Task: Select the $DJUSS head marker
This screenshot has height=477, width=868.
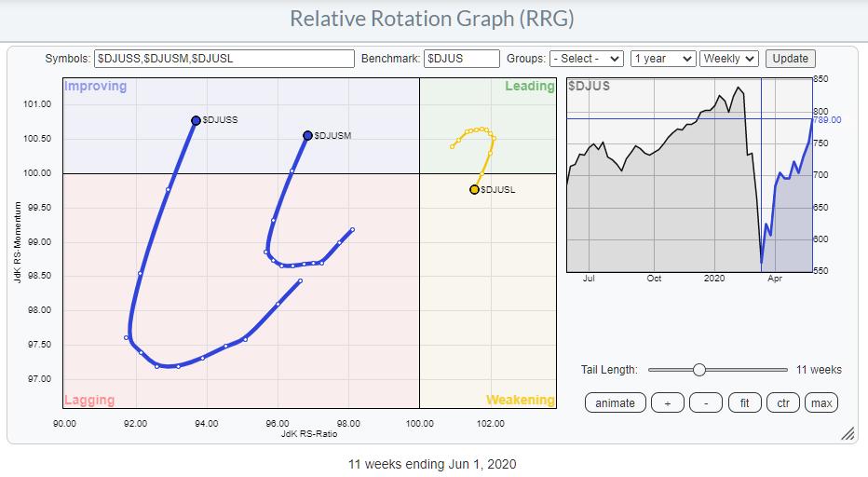Action: coord(196,120)
